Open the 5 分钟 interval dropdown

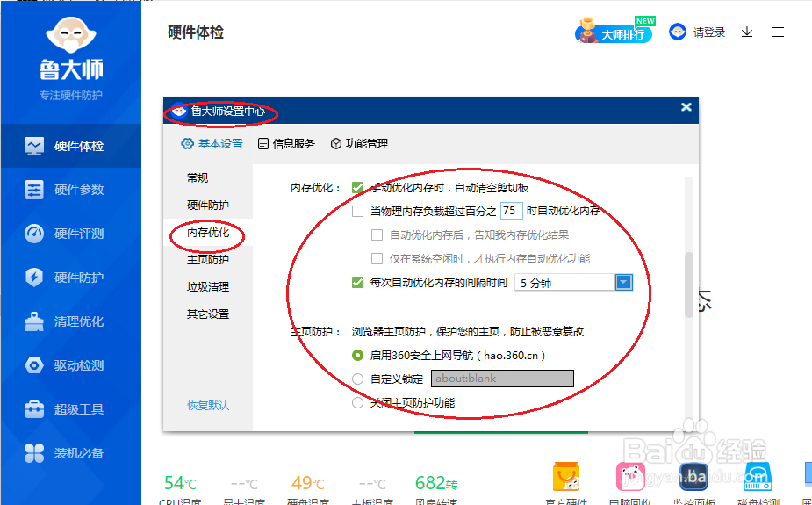(x=623, y=282)
